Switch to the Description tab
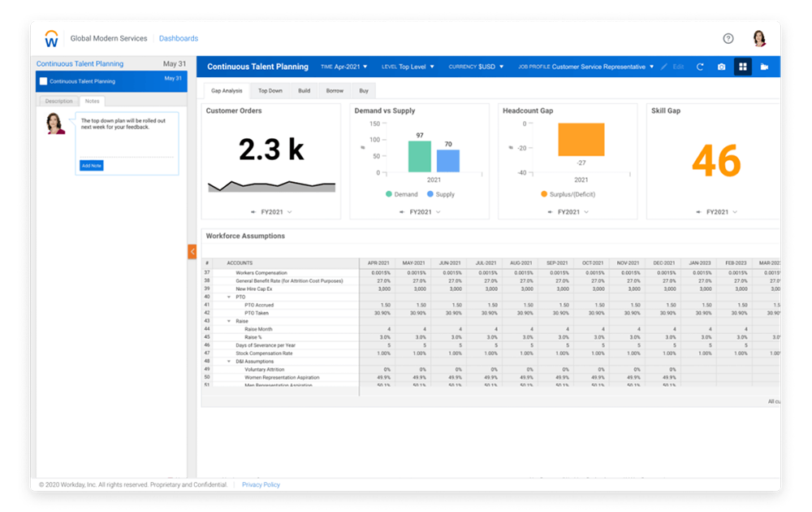The height and width of the screenshot is (512, 812). point(58,101)
